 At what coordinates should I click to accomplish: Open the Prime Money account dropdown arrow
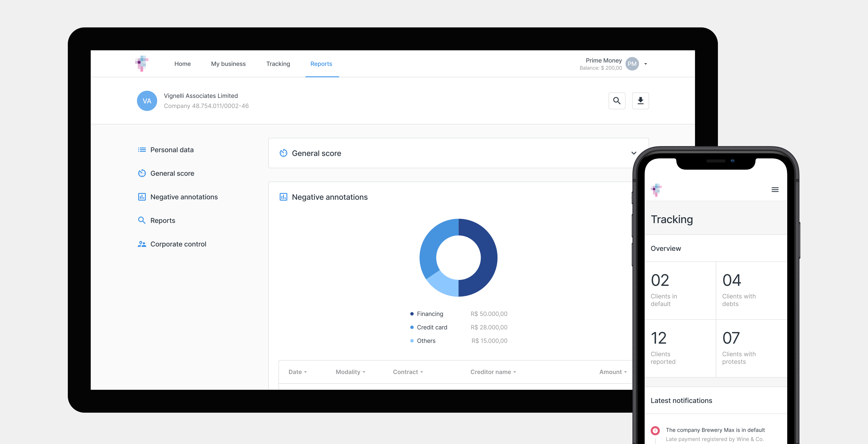646,64
